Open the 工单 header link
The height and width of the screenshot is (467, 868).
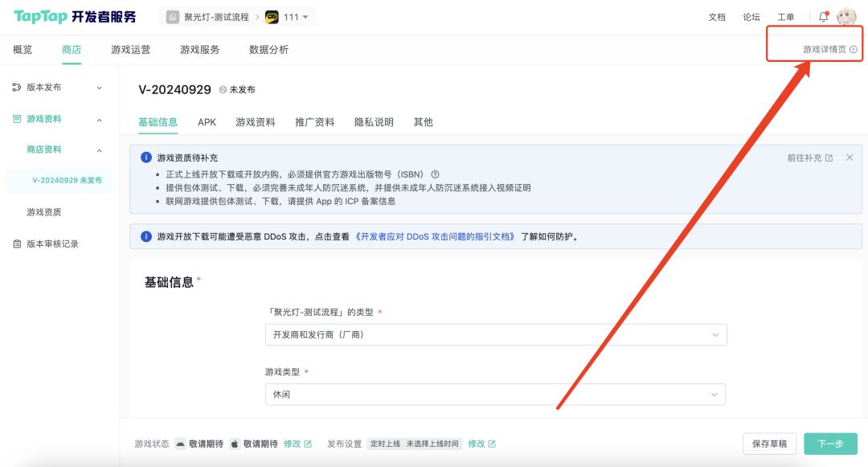click(x=785, y=17)
